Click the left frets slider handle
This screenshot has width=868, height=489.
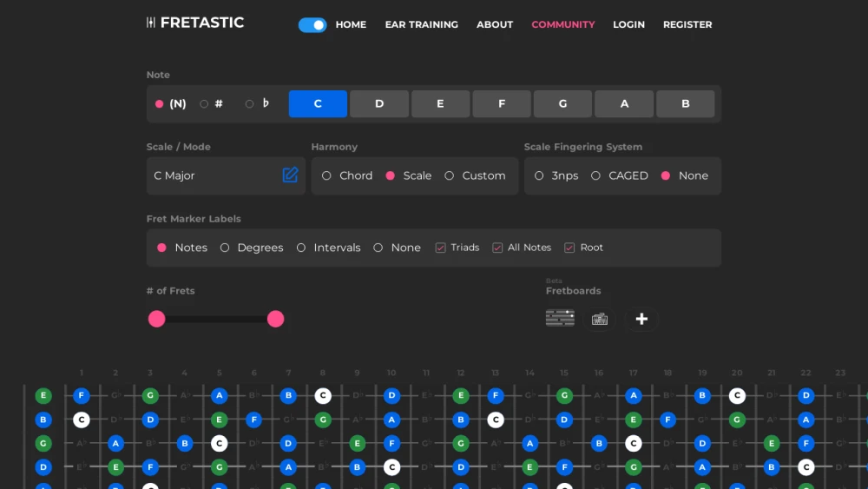coord(156,319)
